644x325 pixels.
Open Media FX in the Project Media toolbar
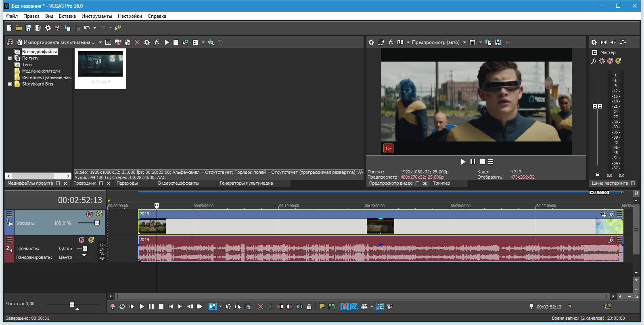click(157, 42)
